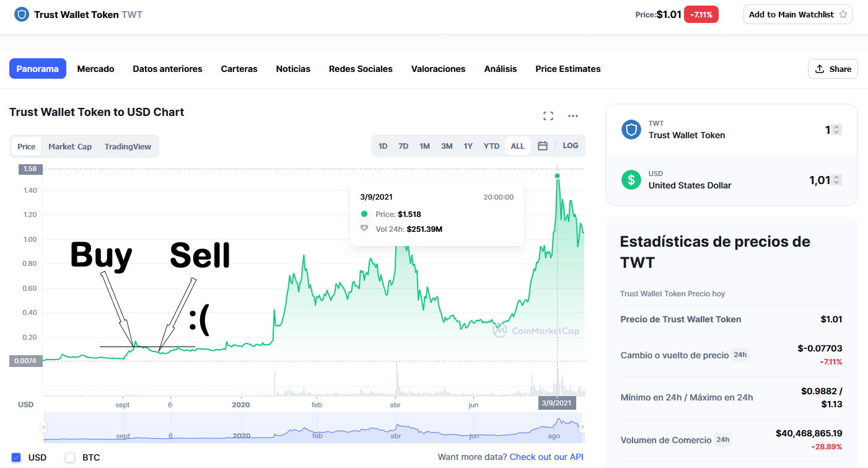Open the Análisis tab
868x468 pixels.
click(501, 69)
